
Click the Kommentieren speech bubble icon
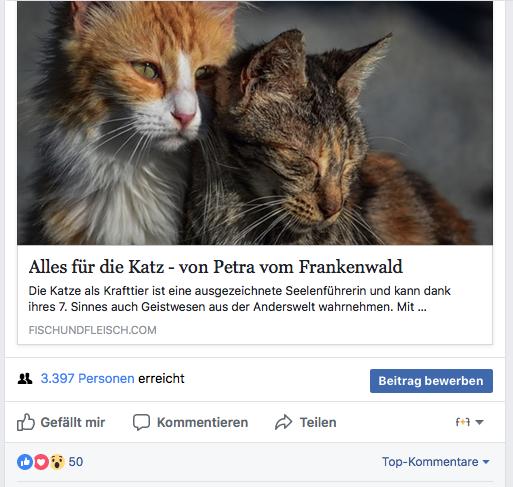[141, 422]
